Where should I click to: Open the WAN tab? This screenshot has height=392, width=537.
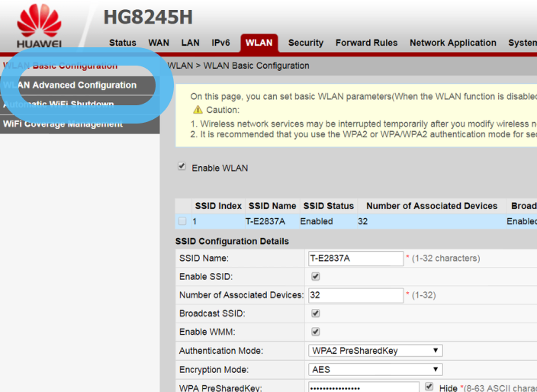(x=159, y=43)
